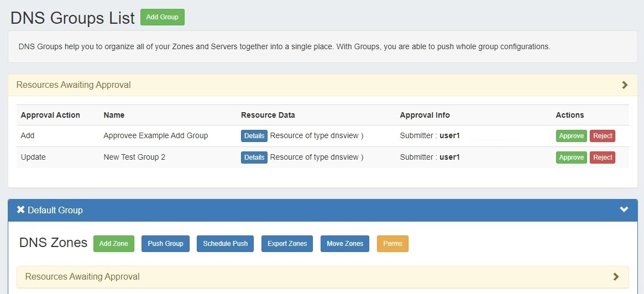This screenshot has height=294, width=644.
Task: Open the Schedule Push option
Action: [225, 244]
